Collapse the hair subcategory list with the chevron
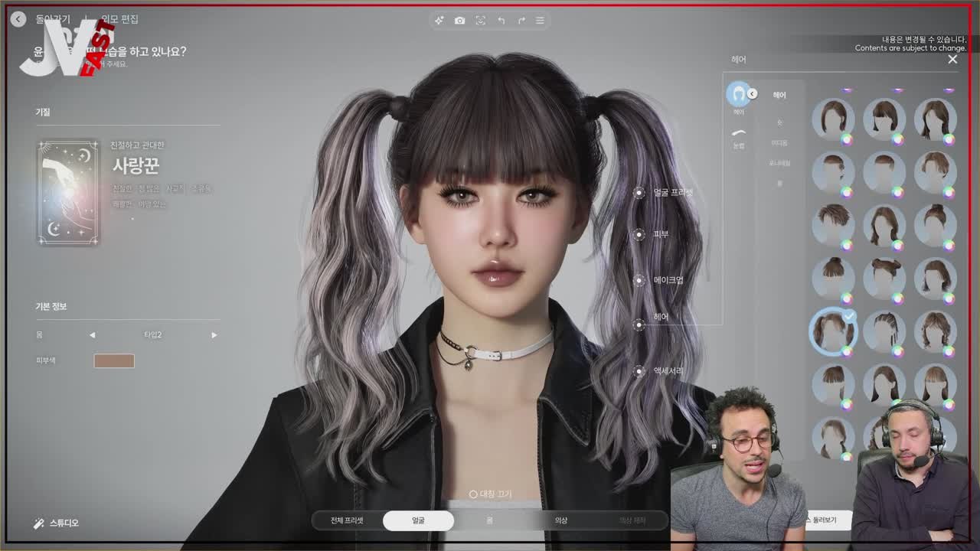 pos(753,93)
